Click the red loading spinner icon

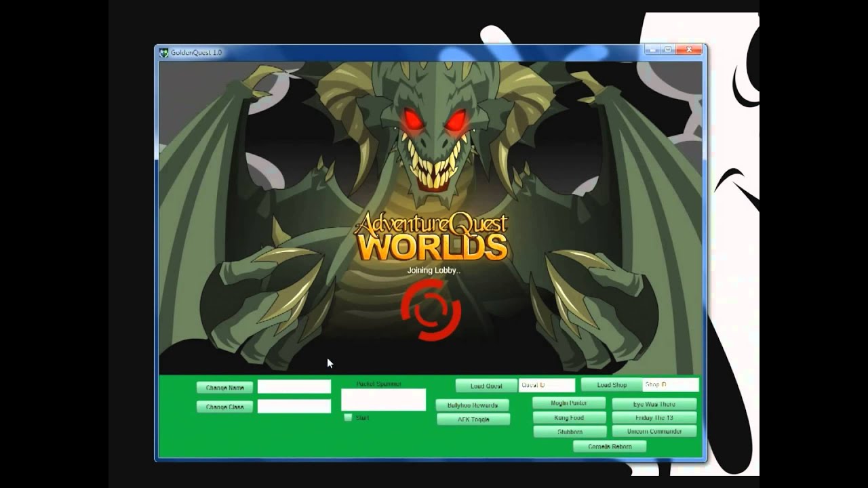(x=431, y=311)
